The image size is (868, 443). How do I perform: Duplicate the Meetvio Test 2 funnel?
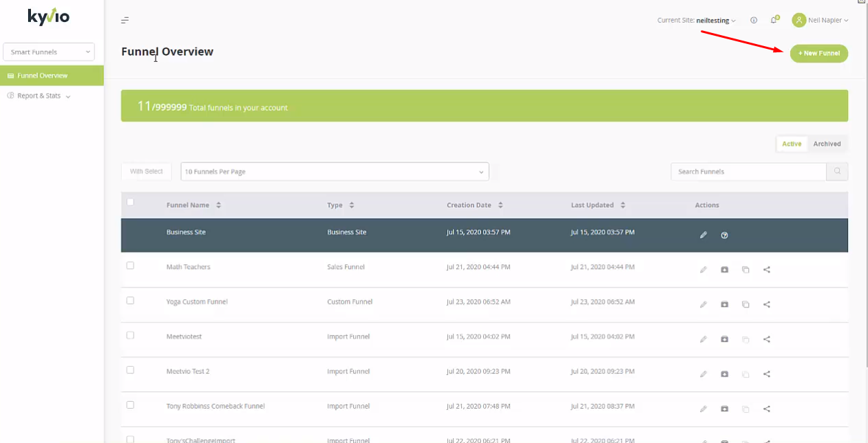pos(745,374)
